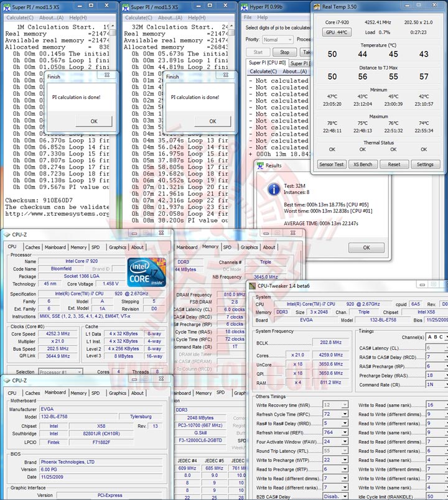Click the Super PI 1M window title icon
Screen dimensions: 448x500
(x=7, y=7)
